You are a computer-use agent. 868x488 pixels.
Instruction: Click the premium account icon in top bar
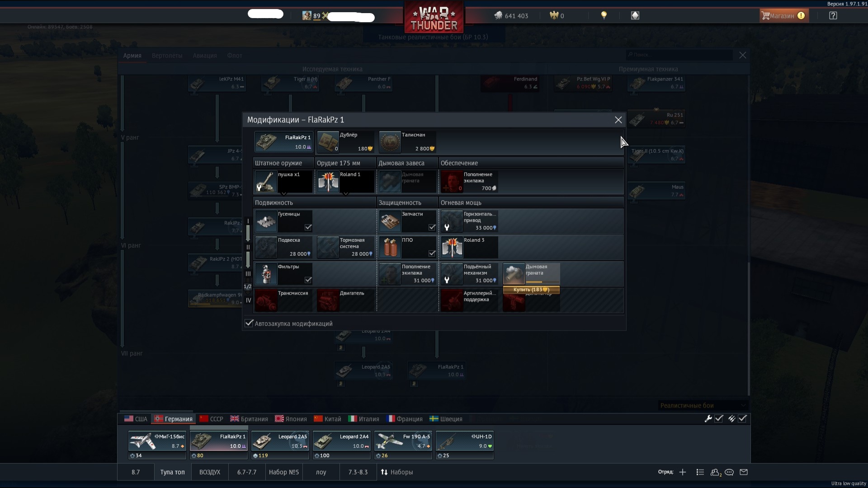(x=635, y=15)
